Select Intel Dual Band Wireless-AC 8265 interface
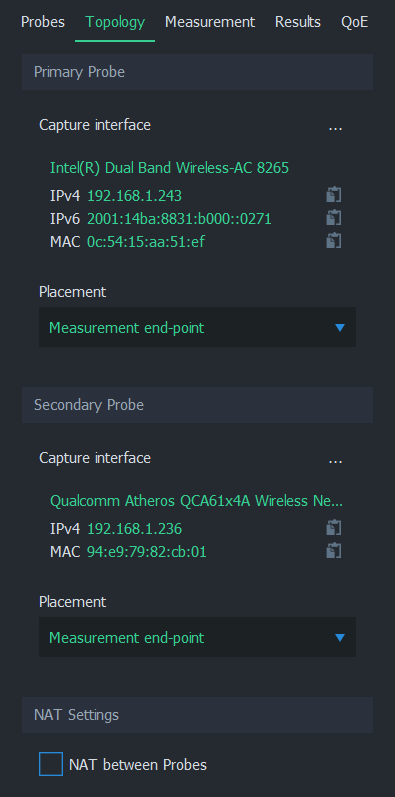Screen dimensions: 395x797 169,168
